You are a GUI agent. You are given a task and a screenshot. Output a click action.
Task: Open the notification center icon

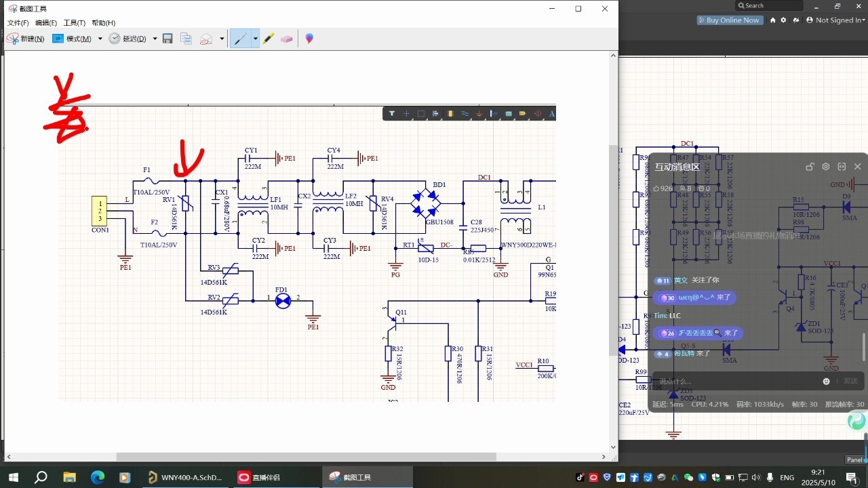click(x=852, y=478)
